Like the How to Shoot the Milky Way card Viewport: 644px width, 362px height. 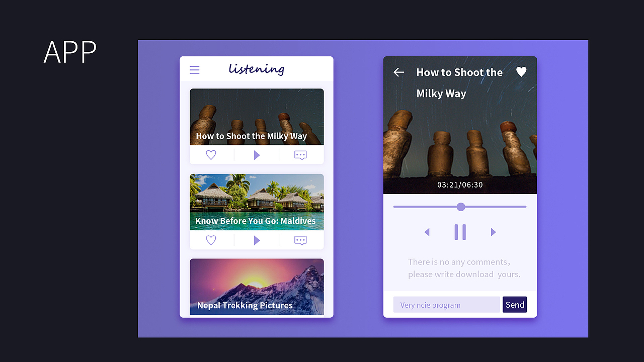tap(211, 155)
